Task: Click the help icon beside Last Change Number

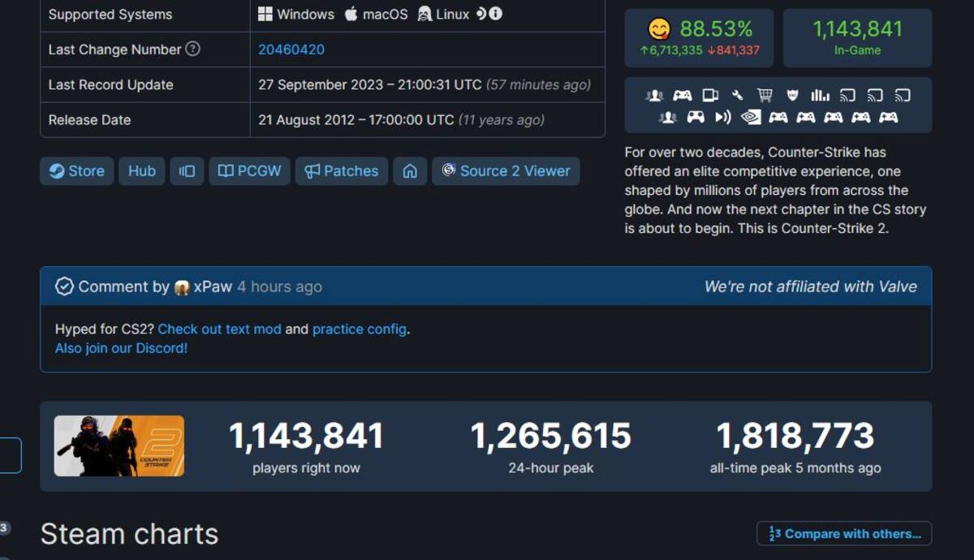Action: click(192, 49)
